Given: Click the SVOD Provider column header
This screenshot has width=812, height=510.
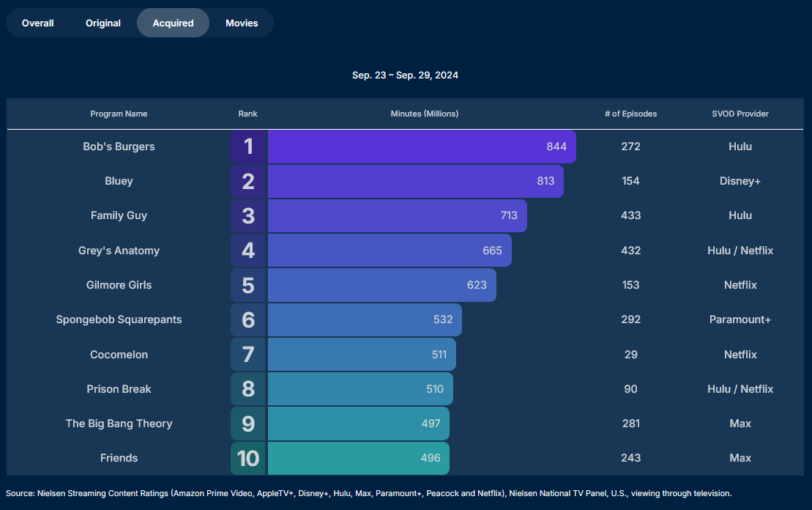Looking at the screenshot, I should (740, 114).
